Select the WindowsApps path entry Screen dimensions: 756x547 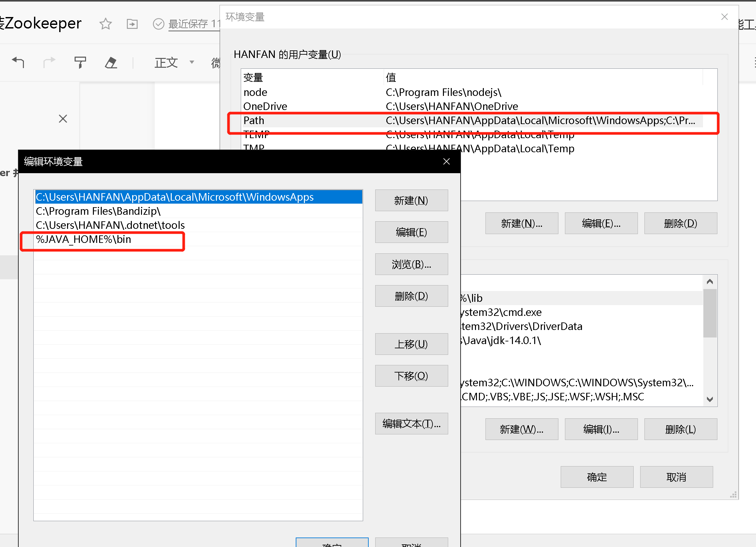198,197
